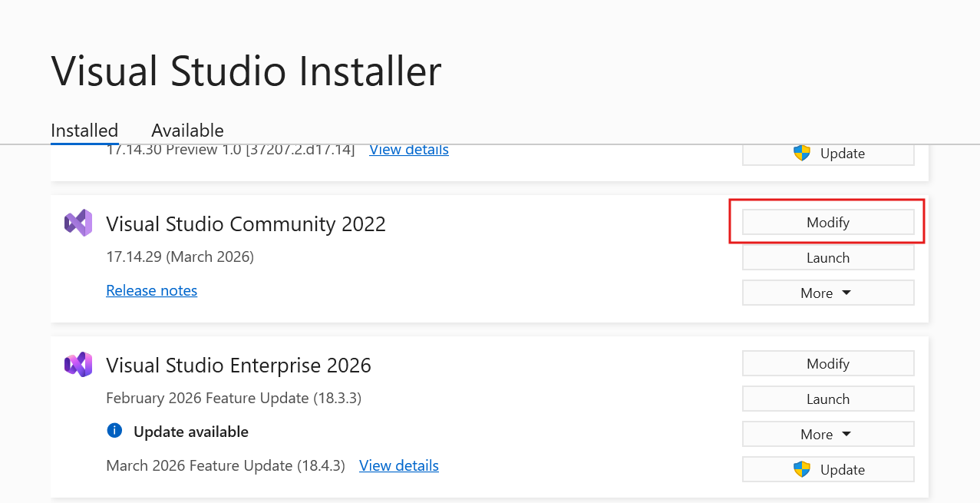The image size is (980, 503).
Task: Click Modify for Visual Studio Community 2022
Action: click(827, 222)
